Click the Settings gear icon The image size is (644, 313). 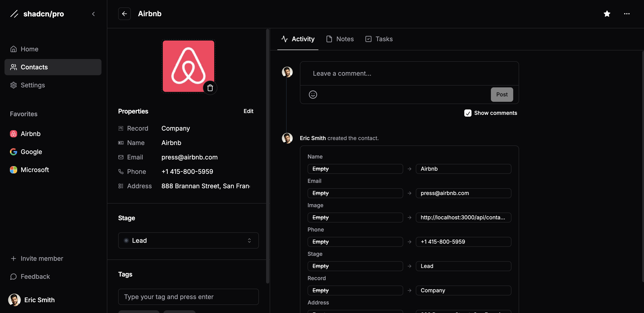tap(14, 85)
